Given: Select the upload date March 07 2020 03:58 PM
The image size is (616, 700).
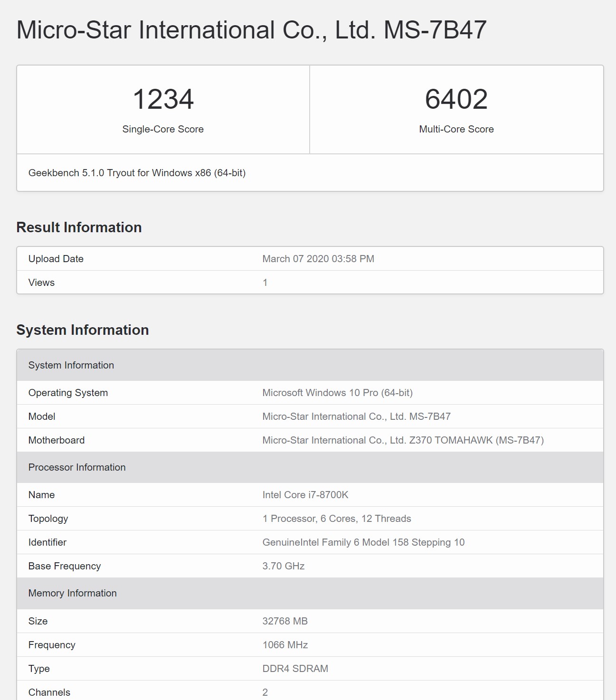Looking at the screenshot, I should point(318,259).
